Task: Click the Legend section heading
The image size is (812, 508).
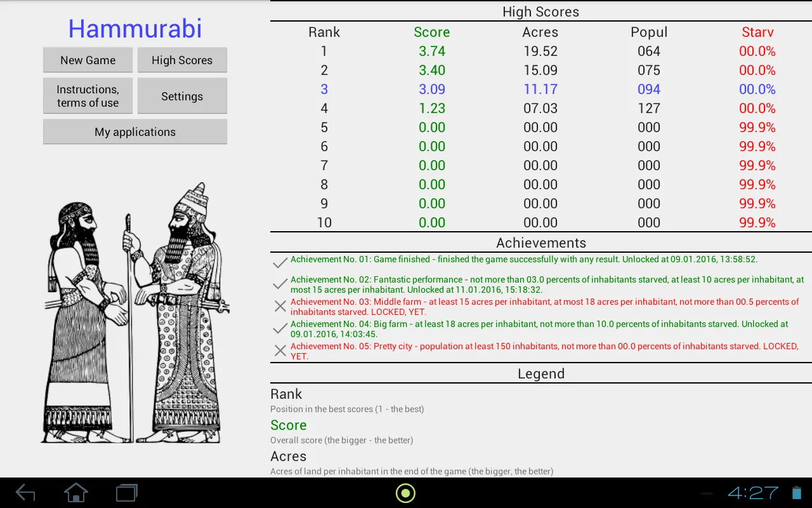Action: point(541,374)
